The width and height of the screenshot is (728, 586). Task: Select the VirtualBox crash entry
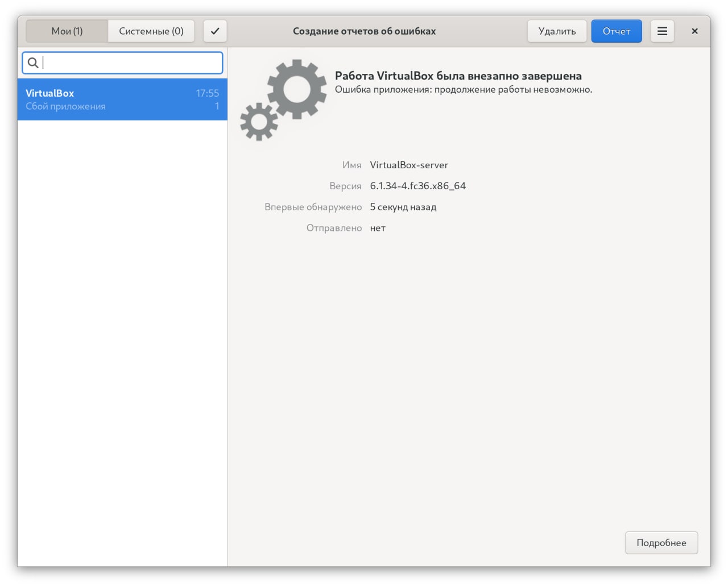pyautogui.click(x=122, y=99)
